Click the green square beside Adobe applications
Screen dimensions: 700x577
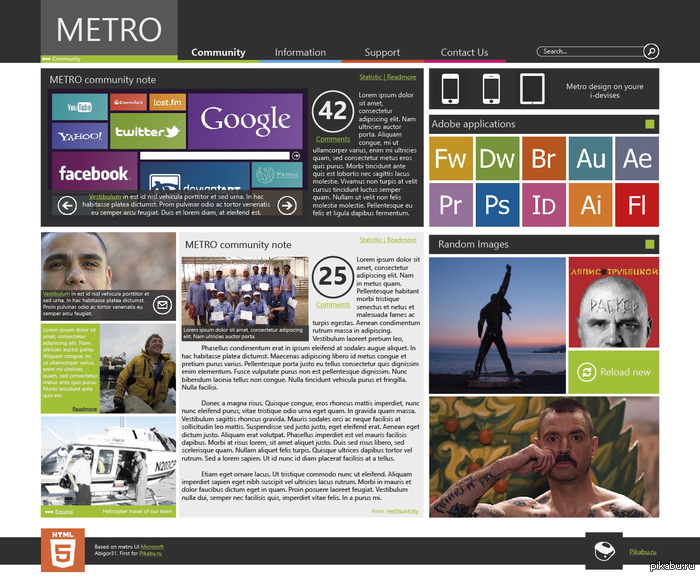(649, 124)
